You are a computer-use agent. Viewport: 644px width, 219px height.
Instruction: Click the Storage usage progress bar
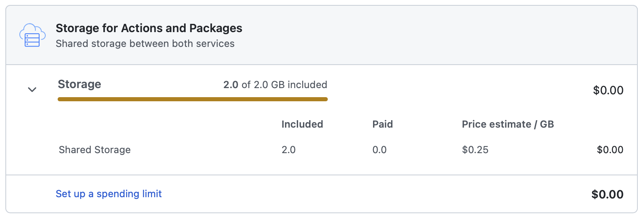click(193, 99)
